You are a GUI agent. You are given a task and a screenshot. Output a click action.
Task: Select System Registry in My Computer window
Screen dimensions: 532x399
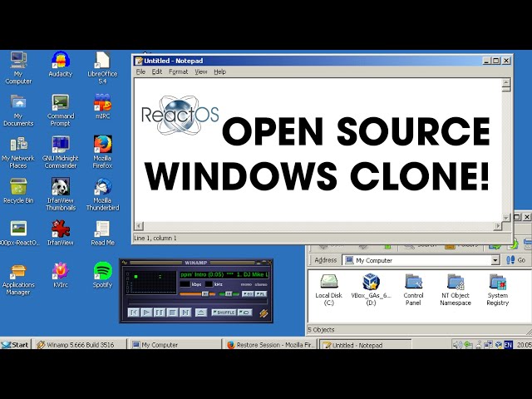[x=497, y=290]
